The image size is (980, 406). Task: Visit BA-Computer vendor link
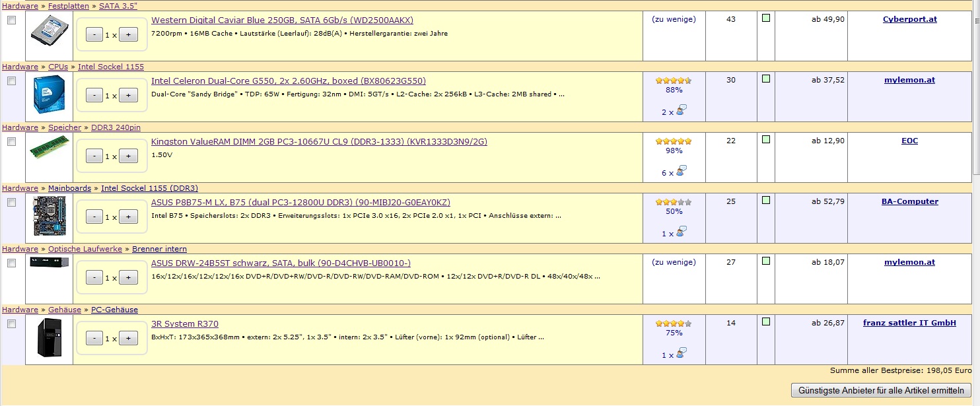coord(910,201)
